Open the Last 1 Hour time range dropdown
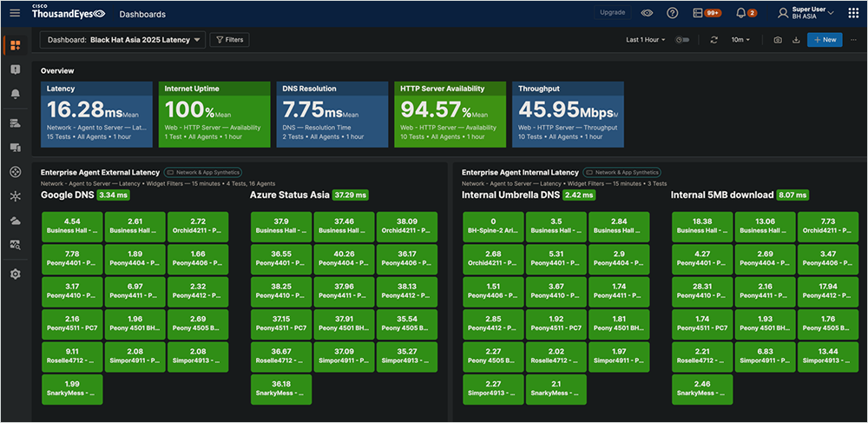The image size is (868, 423). 647,40
